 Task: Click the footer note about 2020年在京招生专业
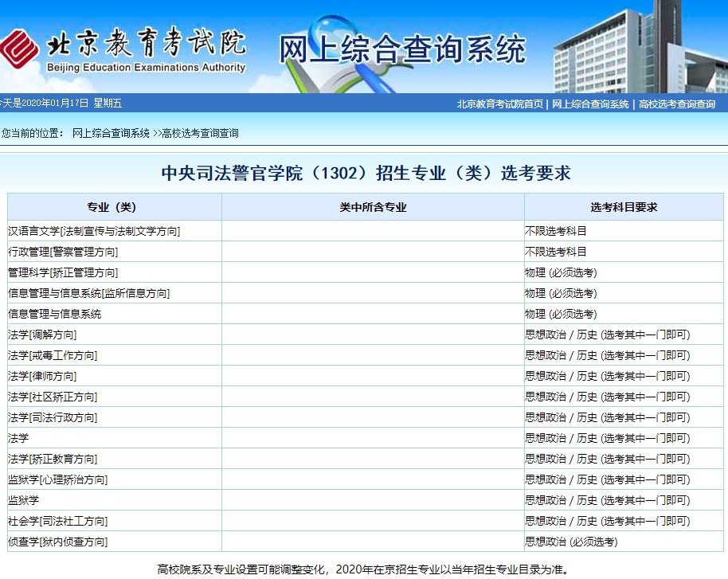pos(363,569)
